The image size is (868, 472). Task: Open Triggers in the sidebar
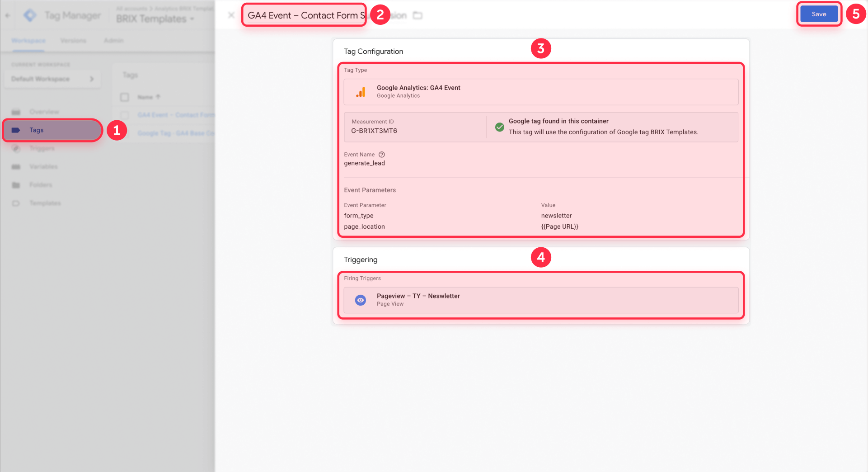42,148
